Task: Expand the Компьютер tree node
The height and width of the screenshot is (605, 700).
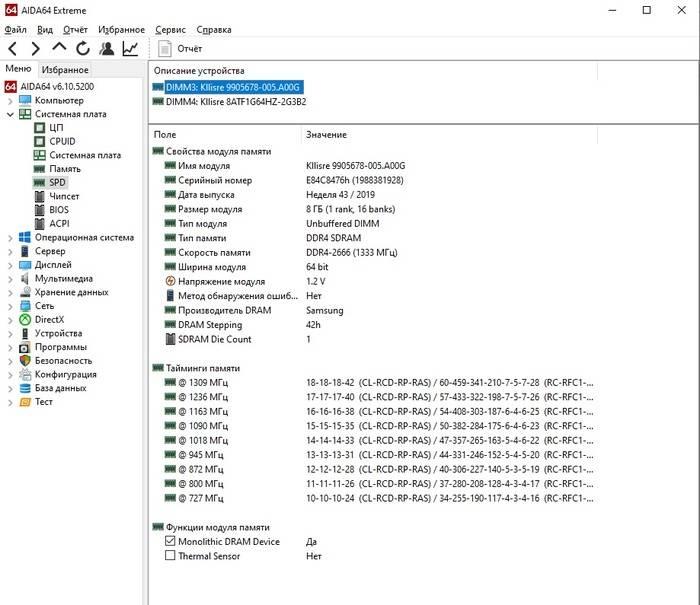Action: coord(10,101)
